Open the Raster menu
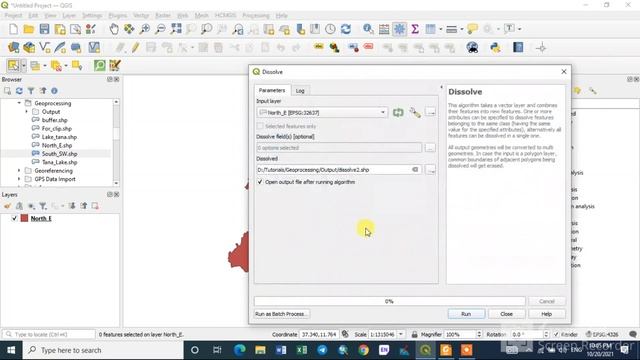640x360 pixels. point(163,16)
